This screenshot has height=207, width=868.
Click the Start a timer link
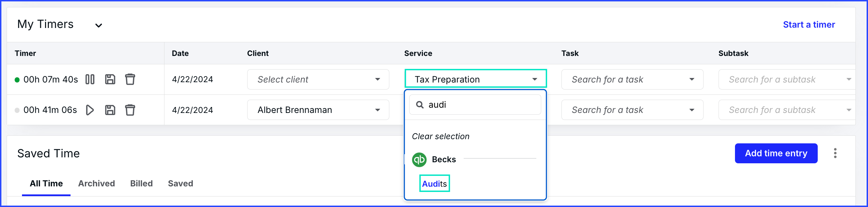(809, 24)
